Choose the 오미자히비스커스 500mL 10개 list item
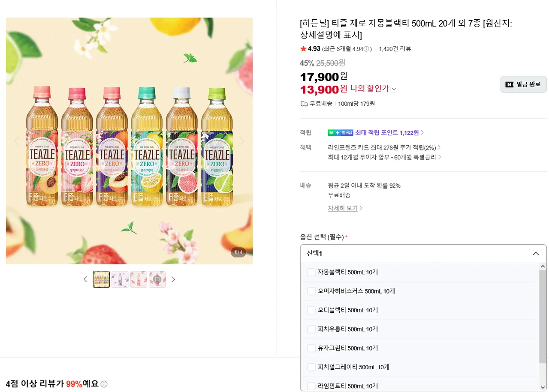 coord(356,291)
